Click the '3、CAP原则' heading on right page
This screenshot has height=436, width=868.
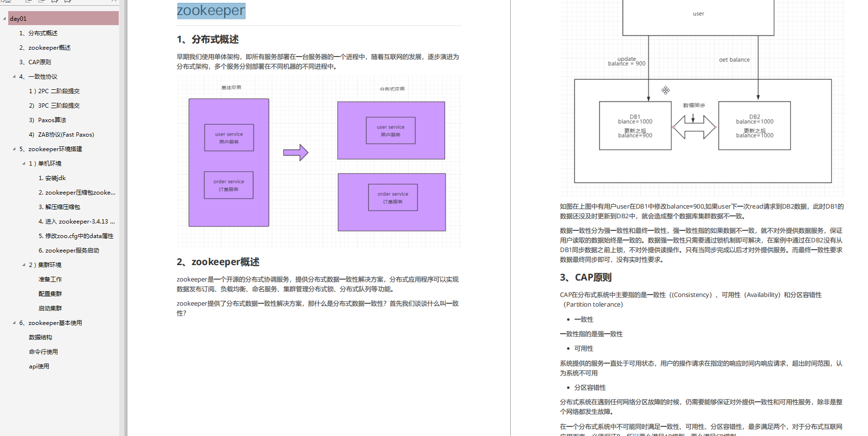coord(586,278)
